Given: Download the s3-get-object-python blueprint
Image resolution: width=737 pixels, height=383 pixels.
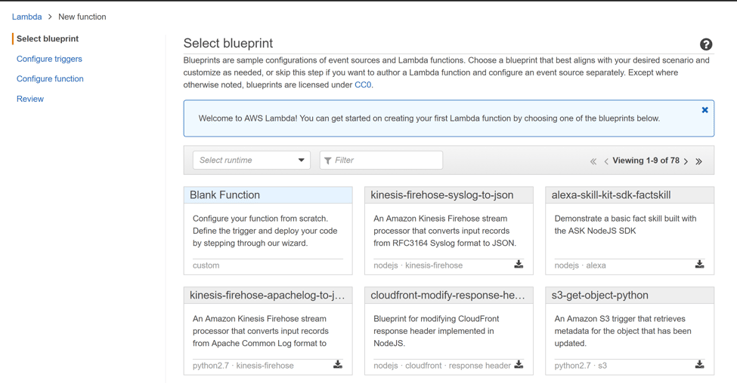Looking at the screenshot, I should (x=699, y=364).
